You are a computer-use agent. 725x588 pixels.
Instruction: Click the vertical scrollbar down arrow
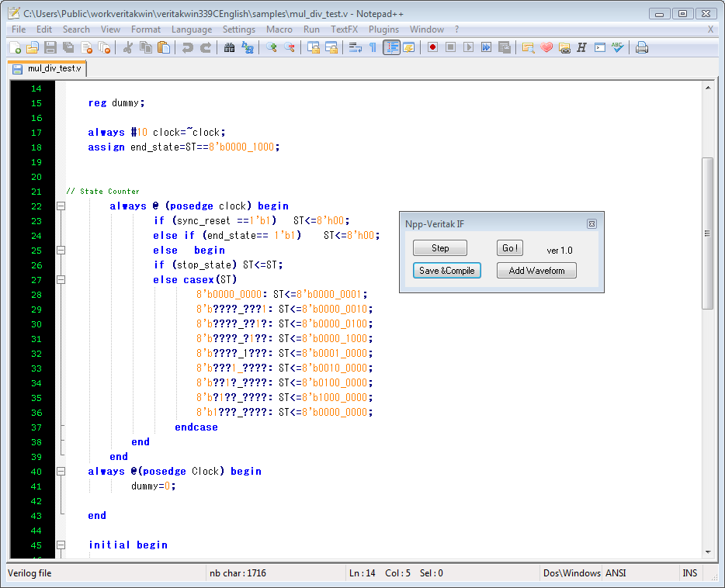708,552
